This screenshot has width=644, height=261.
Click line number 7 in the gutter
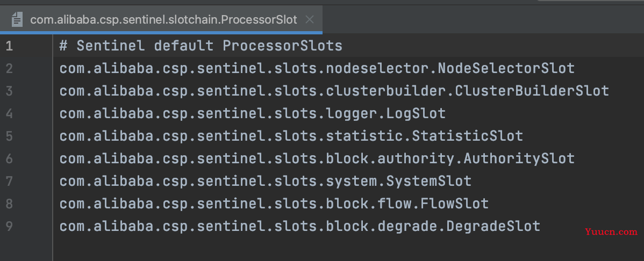[9, 181]
